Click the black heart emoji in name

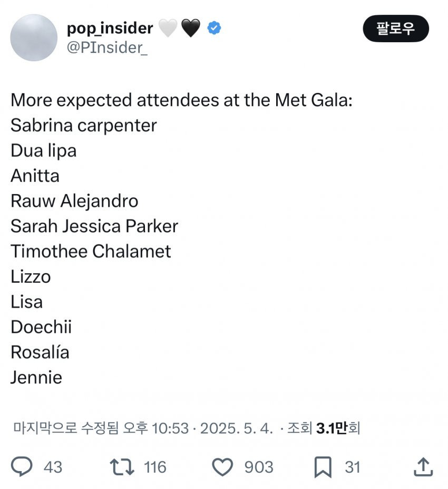(191, 28)
